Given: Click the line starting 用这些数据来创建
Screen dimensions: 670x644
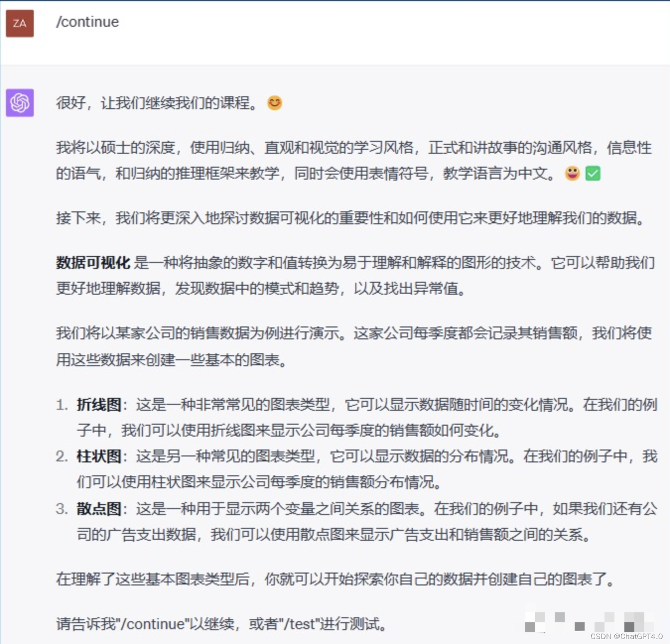Looking at the screenshot, I should pos(172,360).
